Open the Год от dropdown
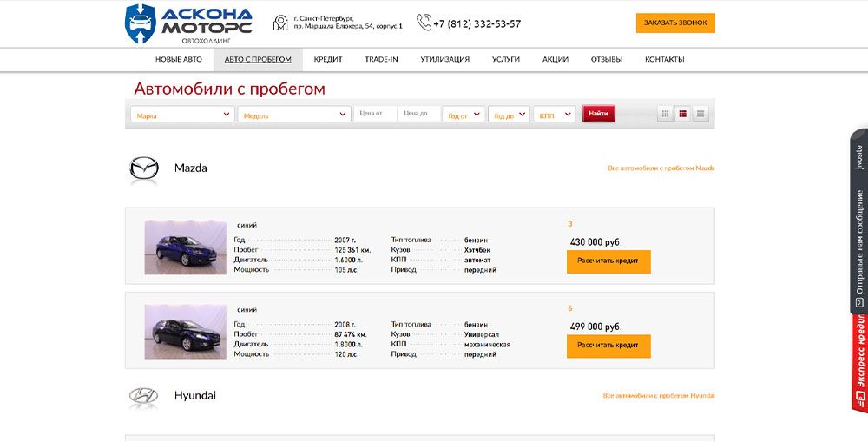The width and height of the screenshot is (868, 442). (464, 115)
